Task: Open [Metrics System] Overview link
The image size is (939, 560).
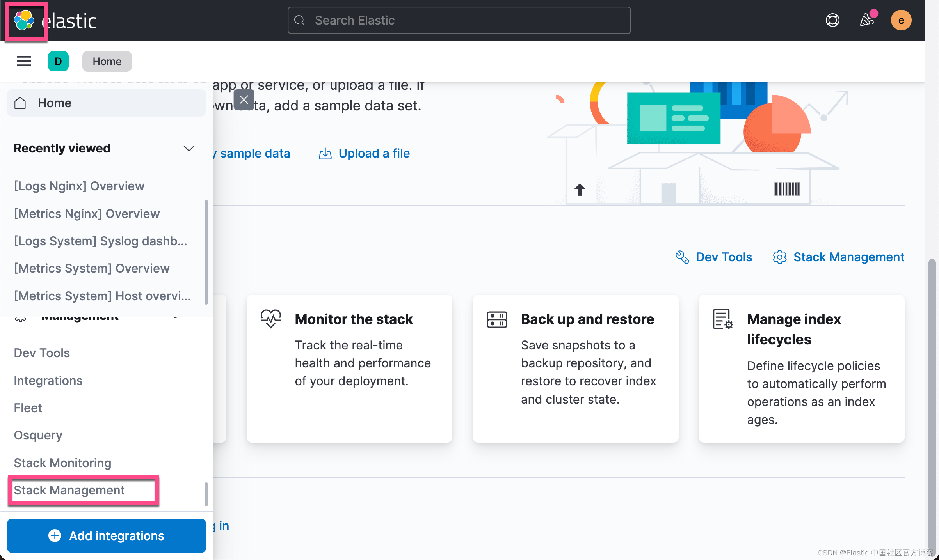Action: click(92, 268)
